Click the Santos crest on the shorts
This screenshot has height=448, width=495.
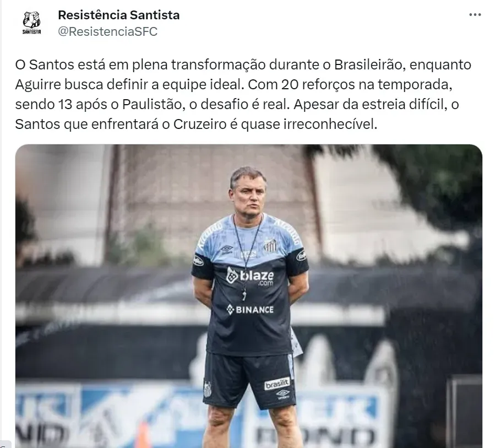click(x=208, y=389)
